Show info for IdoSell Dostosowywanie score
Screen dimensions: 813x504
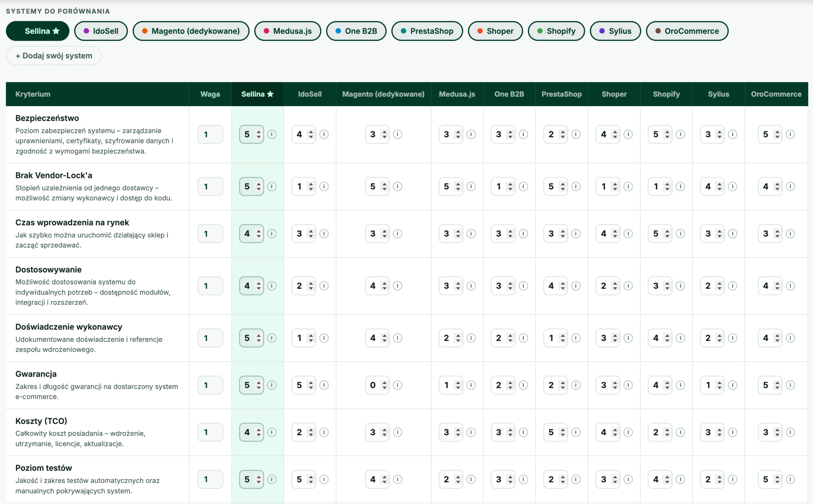click(324, 286)
